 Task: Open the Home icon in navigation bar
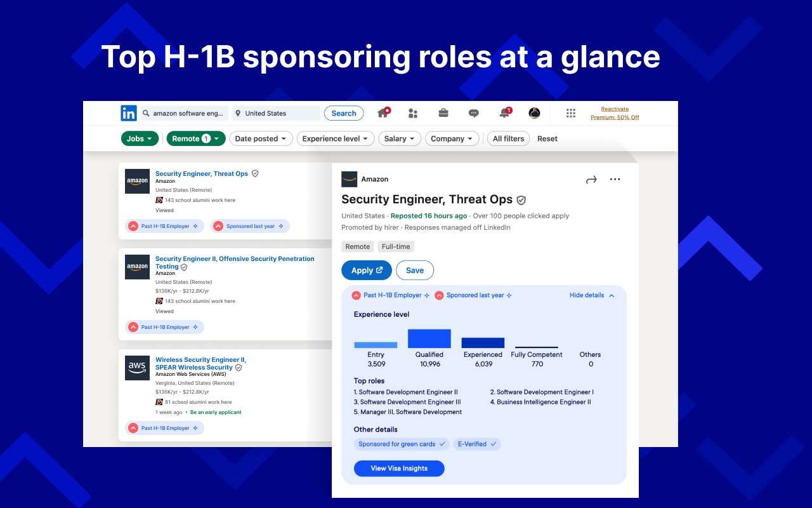pos(383,113)
